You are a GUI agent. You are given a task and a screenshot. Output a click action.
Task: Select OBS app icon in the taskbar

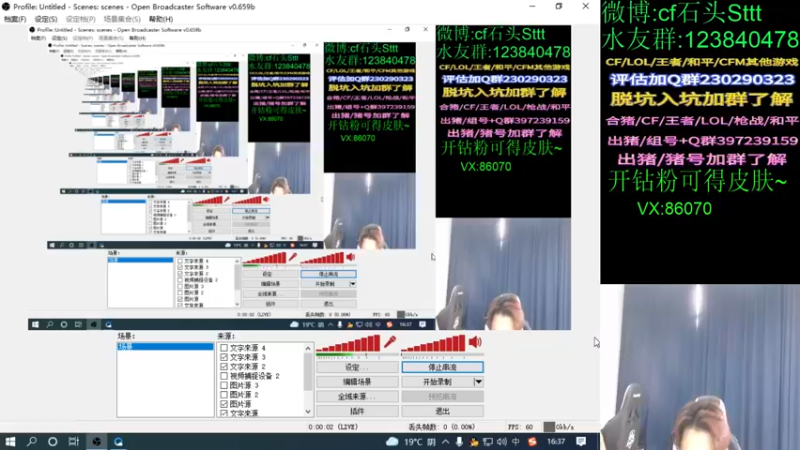[x=96, y=441]
